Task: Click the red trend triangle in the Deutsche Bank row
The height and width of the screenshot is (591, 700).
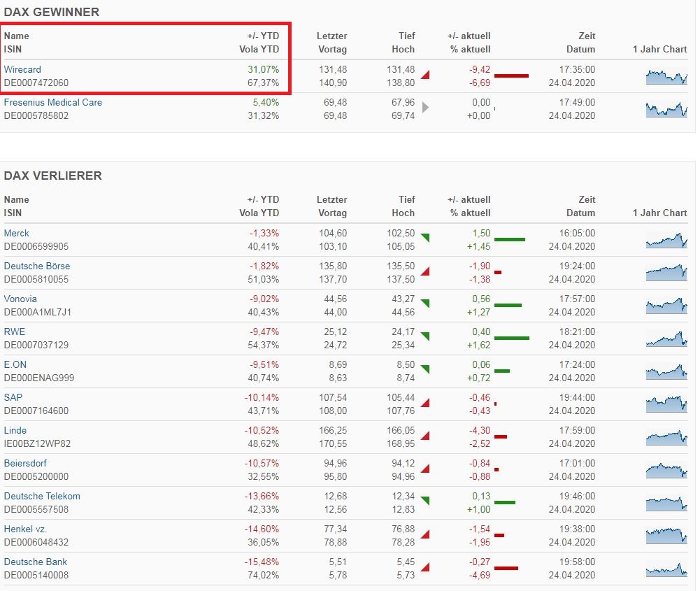Action: pyautogui.click(x=425, y=567)
